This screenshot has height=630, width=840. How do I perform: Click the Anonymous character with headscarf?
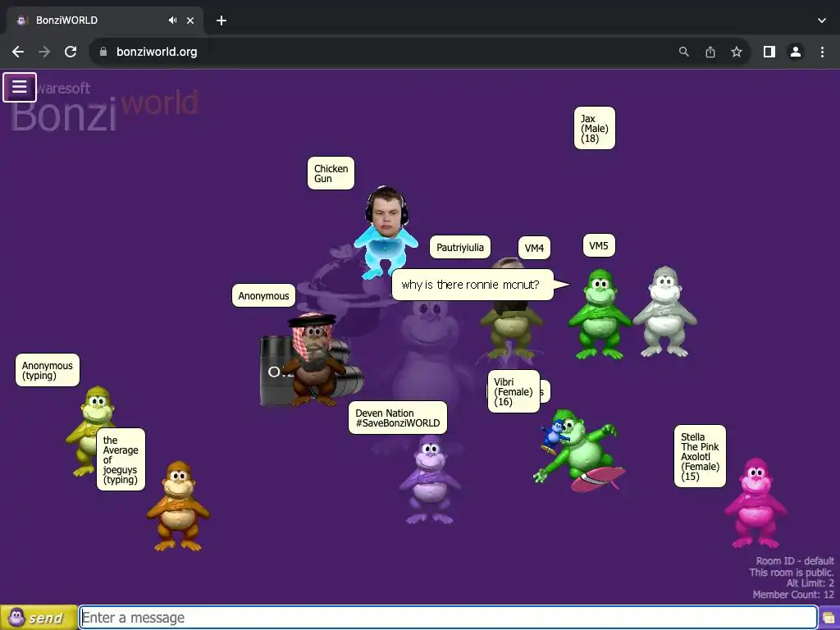pos(313,359)
